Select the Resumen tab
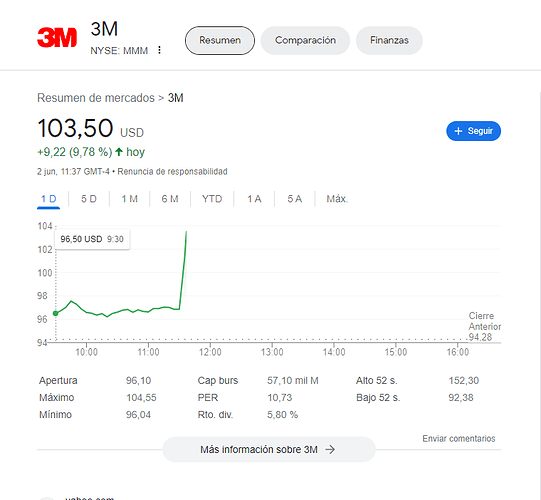The width and height of the screenshot is (541, 500). (220, 40)
